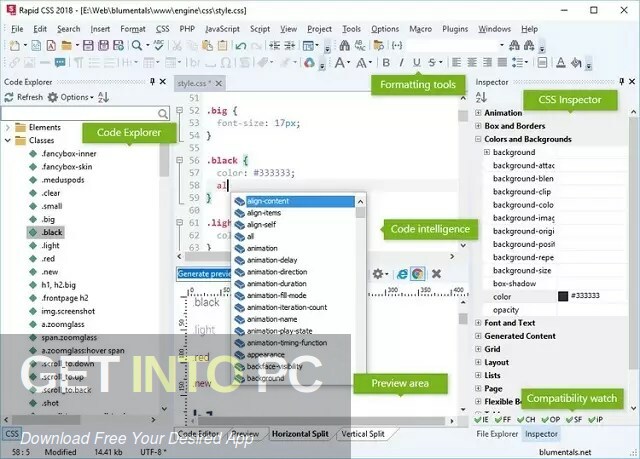This screenshot has height=459, width=640.
Task: Open the Format menu
Action: click(x=133, y=29)
